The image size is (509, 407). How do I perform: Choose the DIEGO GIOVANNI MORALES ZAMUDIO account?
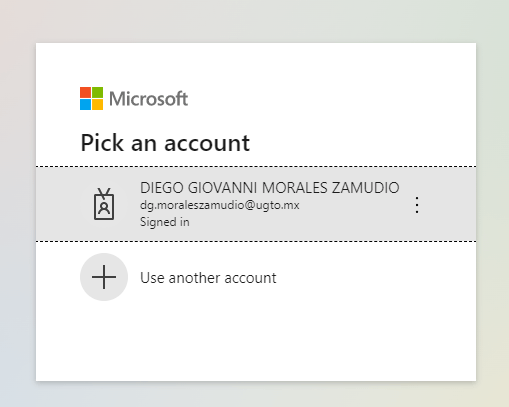(256, 204)
